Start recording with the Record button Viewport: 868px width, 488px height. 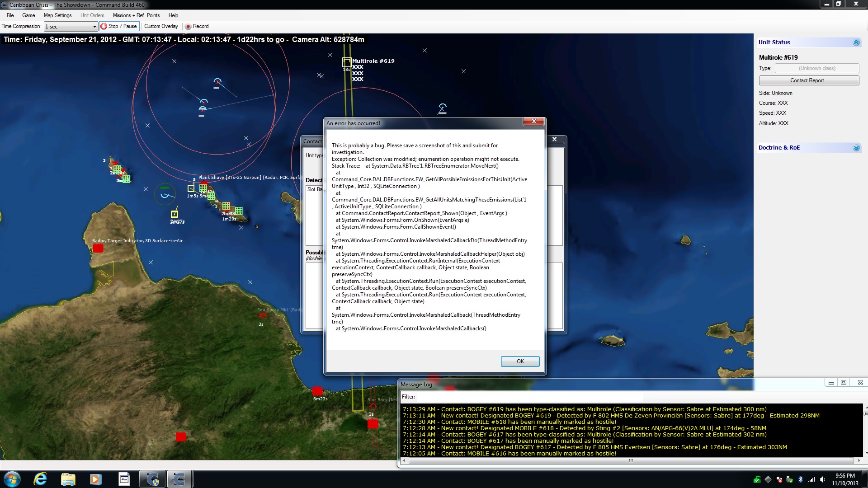click(x=197, y=26)
